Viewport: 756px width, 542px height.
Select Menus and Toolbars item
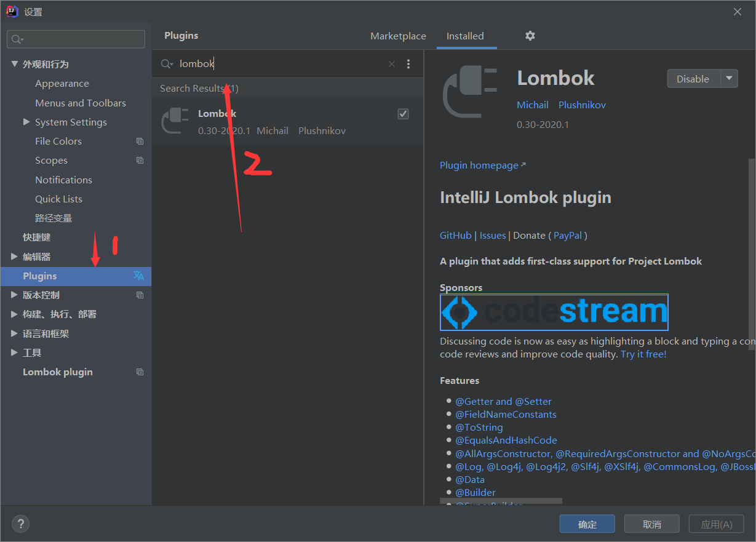coord(81,103)
